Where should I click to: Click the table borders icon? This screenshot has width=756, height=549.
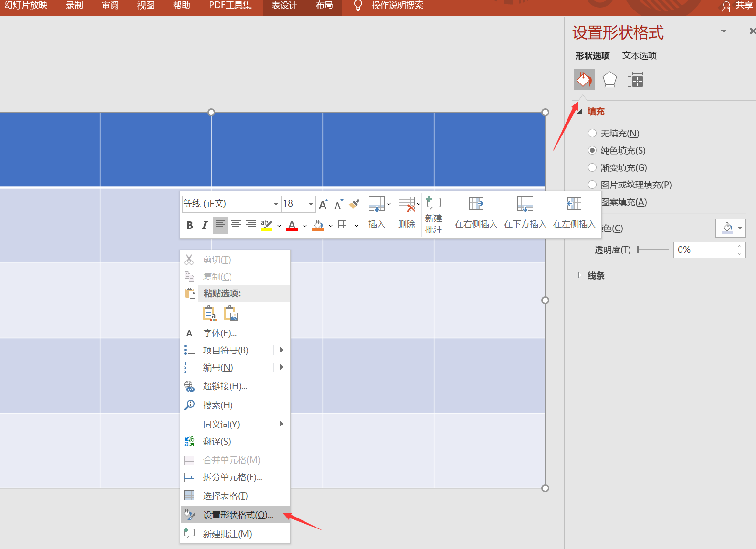point(343,225)
